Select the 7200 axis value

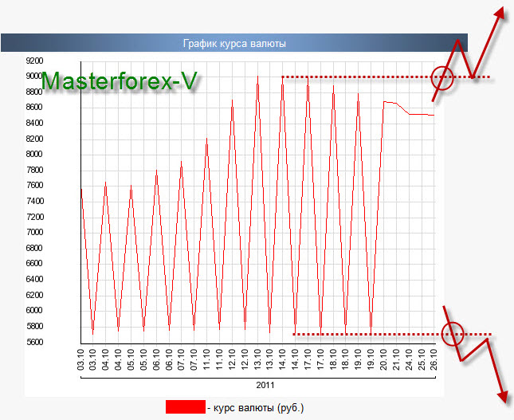[34, 217]
